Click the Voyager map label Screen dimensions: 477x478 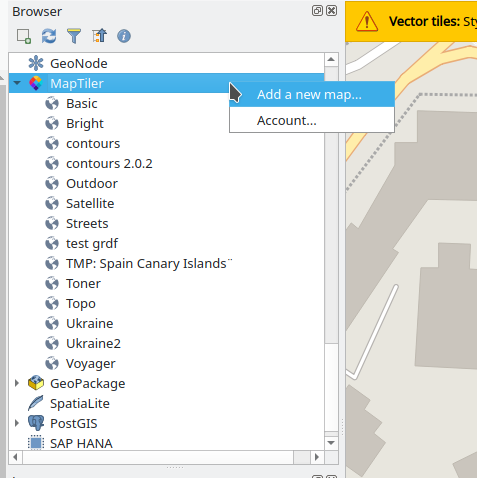[91, 364]
